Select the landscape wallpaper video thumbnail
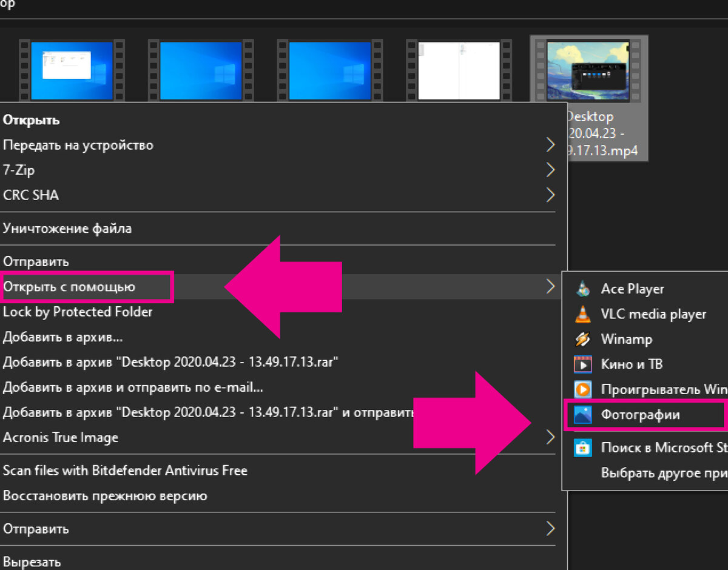This screenshot has width=728, height=570. click(x=588, y=70)
